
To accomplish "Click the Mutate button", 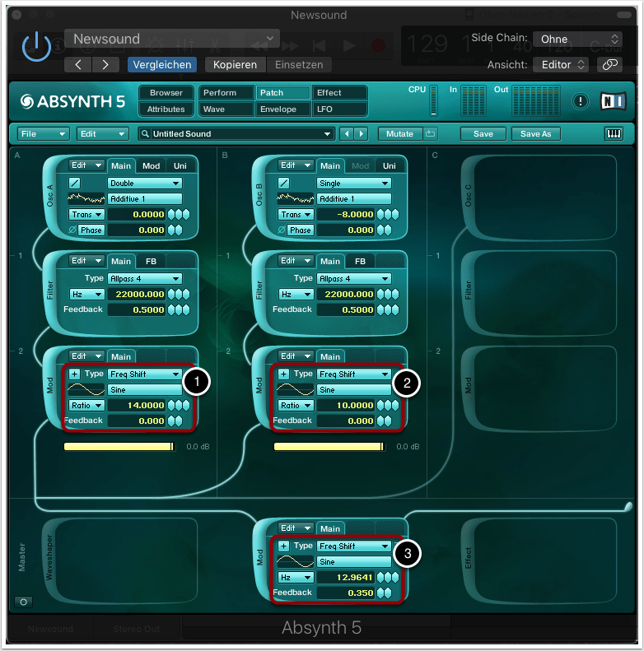I will point(400,133).
